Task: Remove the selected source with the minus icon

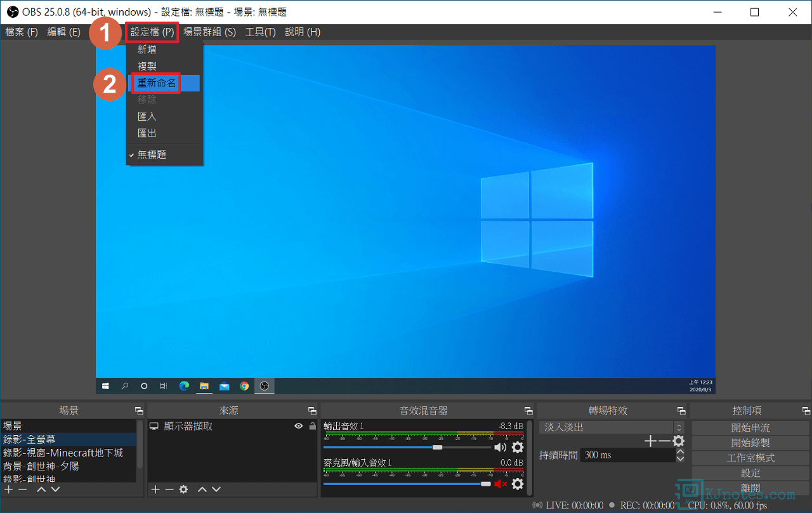Action: [169, 490]
